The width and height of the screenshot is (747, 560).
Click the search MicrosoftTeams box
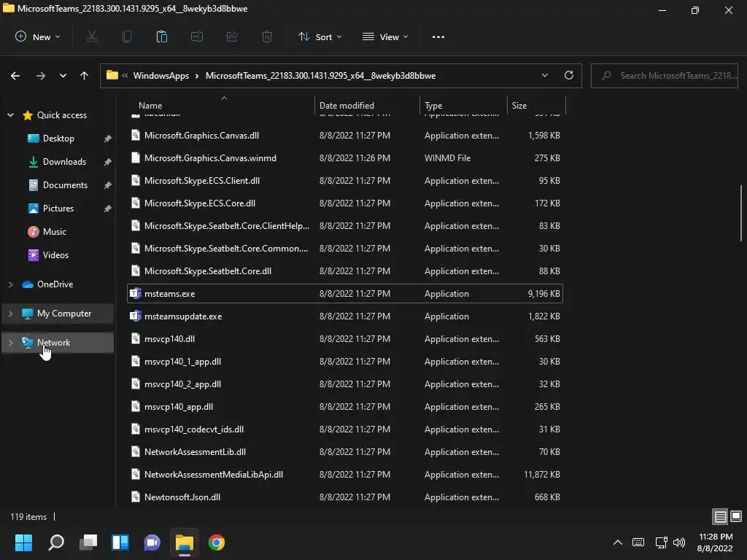pos(665,76)
